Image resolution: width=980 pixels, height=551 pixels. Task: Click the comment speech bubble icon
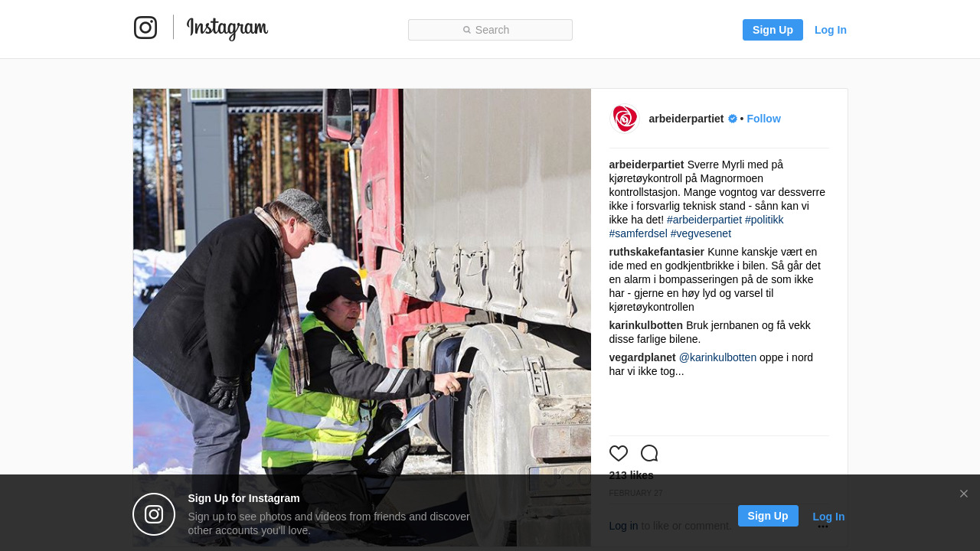click(x=649, y=453)
